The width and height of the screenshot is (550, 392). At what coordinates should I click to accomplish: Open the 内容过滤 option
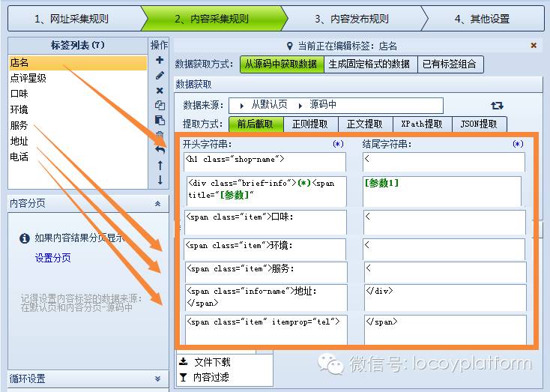click(211, 377)
